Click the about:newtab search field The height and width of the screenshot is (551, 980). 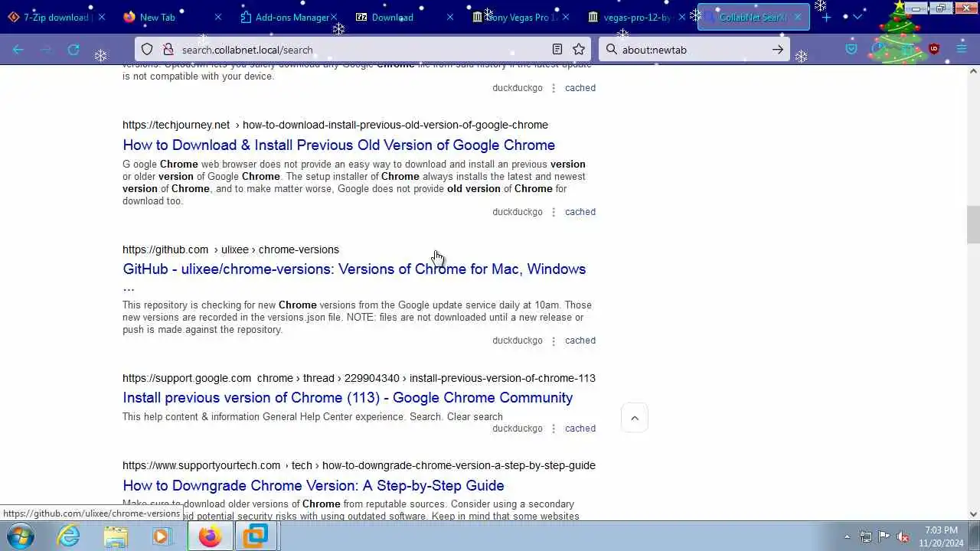(694, 50)
